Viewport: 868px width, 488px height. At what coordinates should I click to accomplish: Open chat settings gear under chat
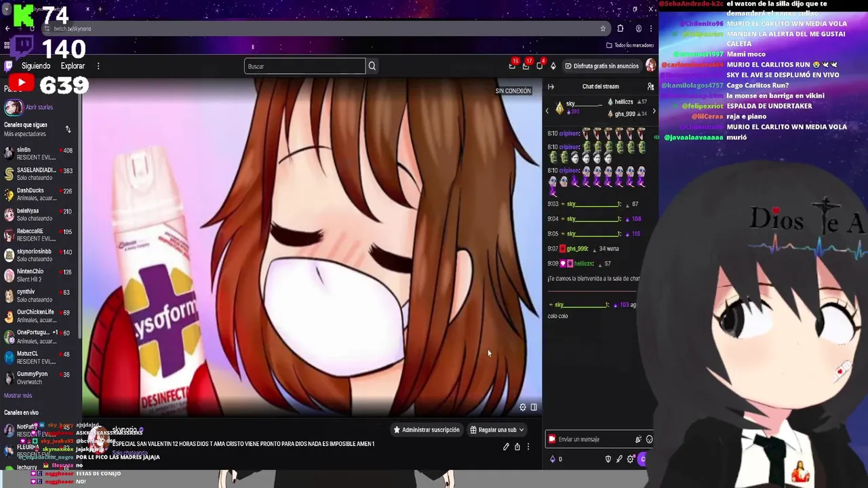[x=630, y=459]
